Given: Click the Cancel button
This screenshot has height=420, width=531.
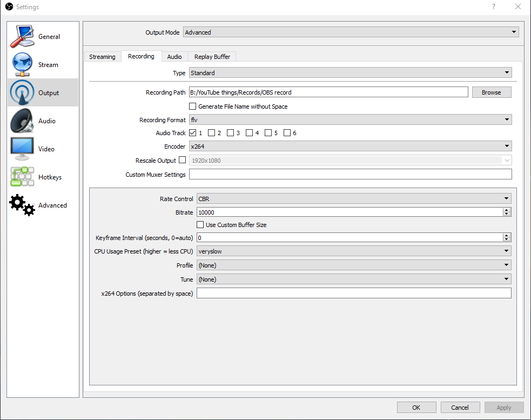Looking at the screenshot, I should (460, 408).
